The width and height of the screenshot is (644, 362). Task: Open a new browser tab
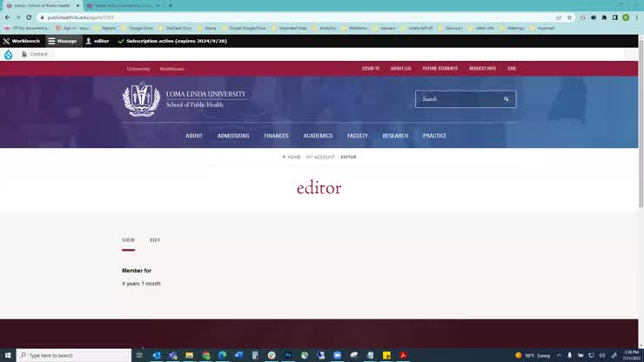[x=171, y=5]
